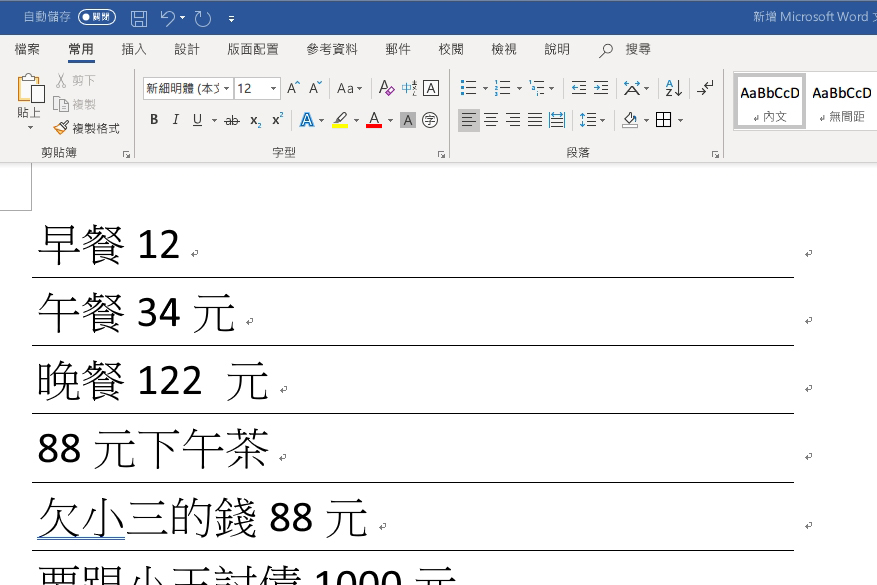Apply 無間距 paragraph style
Image resolution: width=877 pixels, height=585 pixels.
point(841,100)
